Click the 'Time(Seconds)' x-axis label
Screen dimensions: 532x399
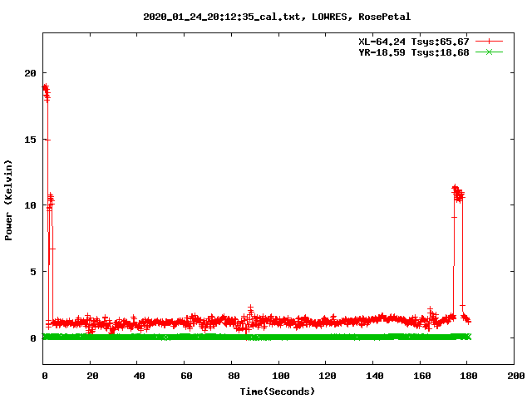click(277, 392)
